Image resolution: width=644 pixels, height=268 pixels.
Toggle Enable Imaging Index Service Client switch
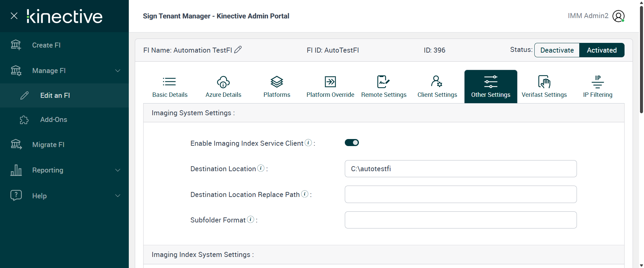point(352,143)
